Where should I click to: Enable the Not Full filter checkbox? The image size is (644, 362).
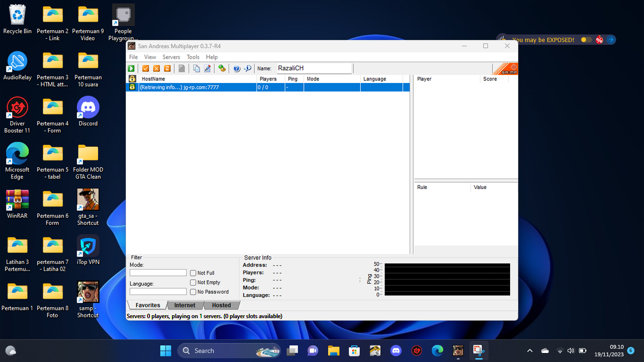click(193, 273)
